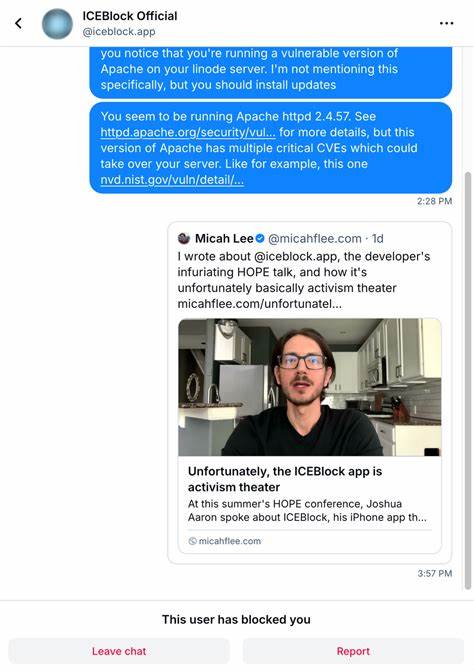Click the micahflee.com domain in card footer
Image resolution: width=474 pixels, height=671 pixels.
tap(230, 541)
